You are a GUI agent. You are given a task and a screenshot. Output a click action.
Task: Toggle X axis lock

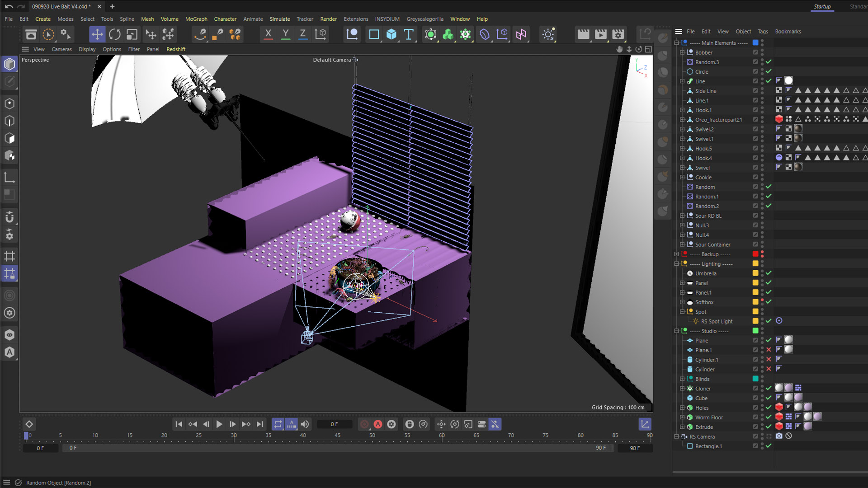point(268,34)
